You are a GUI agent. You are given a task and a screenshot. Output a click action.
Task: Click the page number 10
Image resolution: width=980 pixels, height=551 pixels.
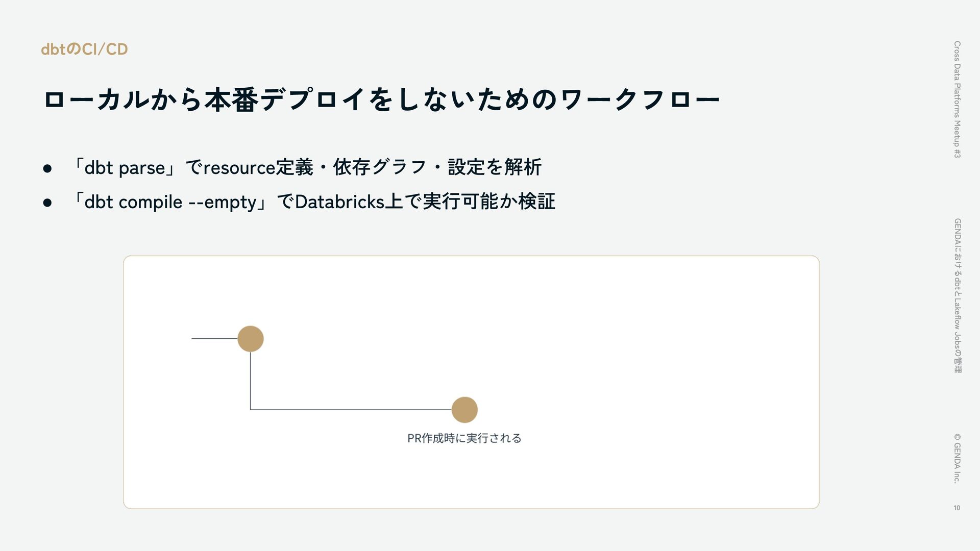click(x=957, y=508)
